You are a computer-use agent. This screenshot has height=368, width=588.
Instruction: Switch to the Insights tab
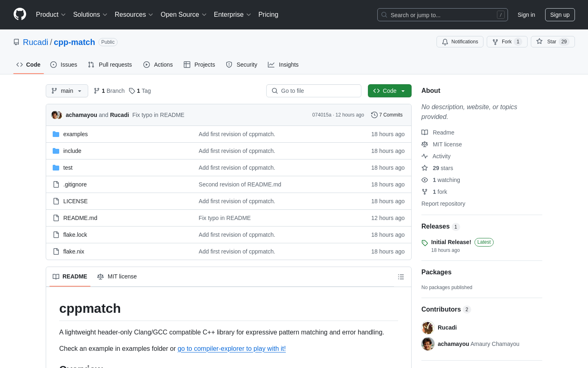pos(283,65)
